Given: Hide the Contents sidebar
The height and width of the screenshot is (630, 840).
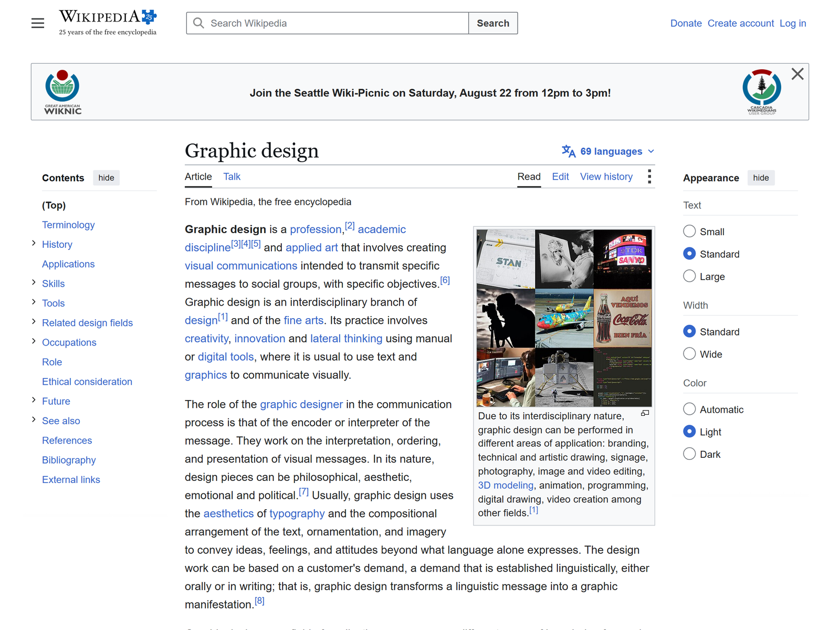Looking at the screenshot, I should tap(106, 178).
